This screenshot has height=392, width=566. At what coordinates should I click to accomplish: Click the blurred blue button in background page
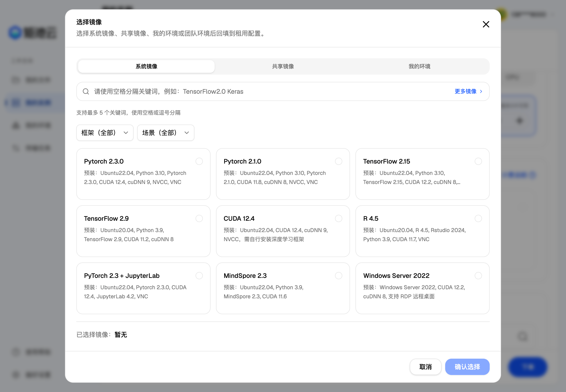tap(528, 367)
